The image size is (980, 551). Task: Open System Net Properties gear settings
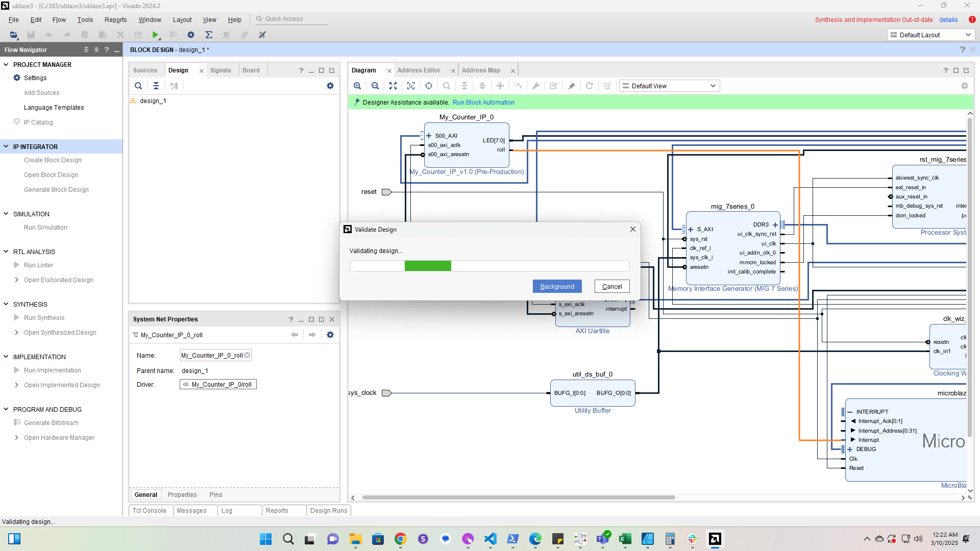coord(330,335)
